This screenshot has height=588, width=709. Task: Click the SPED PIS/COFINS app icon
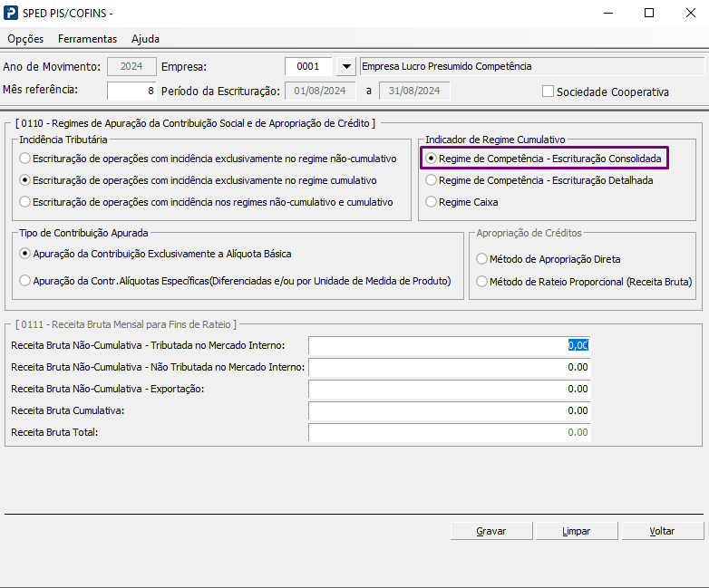(10, 13)
